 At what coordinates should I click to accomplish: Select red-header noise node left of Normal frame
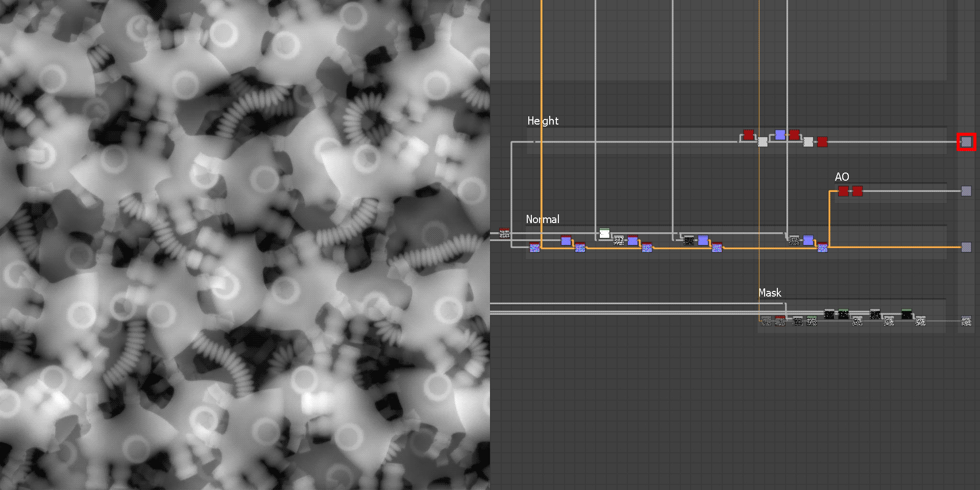[x=505, y=233]
